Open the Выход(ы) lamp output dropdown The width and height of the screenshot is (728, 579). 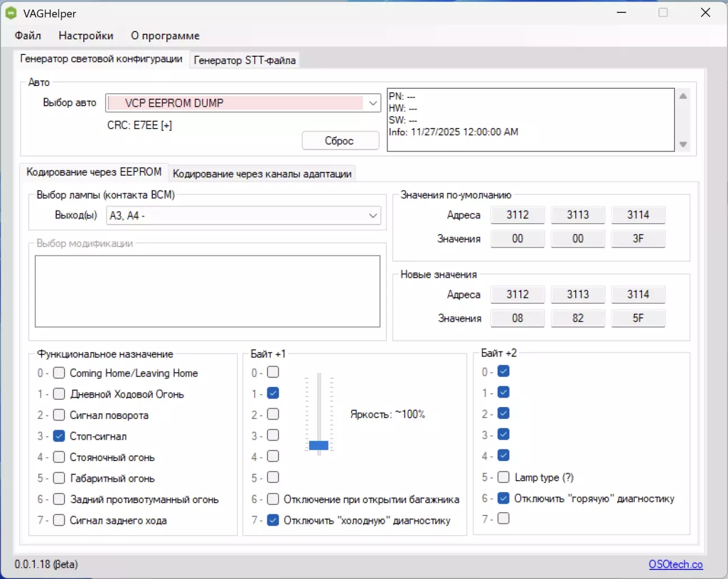pyautogui.click(x=373, y=216)
